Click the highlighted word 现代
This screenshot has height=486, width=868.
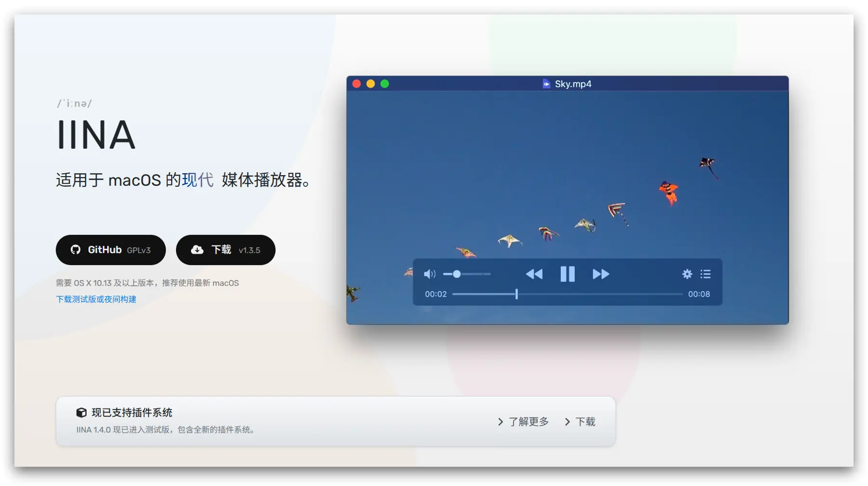point(198,180)
